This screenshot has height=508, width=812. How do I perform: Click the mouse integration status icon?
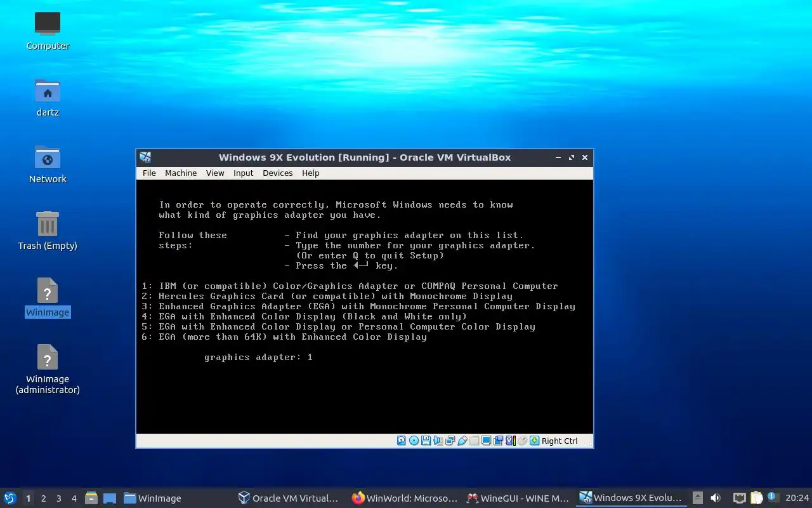(x=523, y=441)
